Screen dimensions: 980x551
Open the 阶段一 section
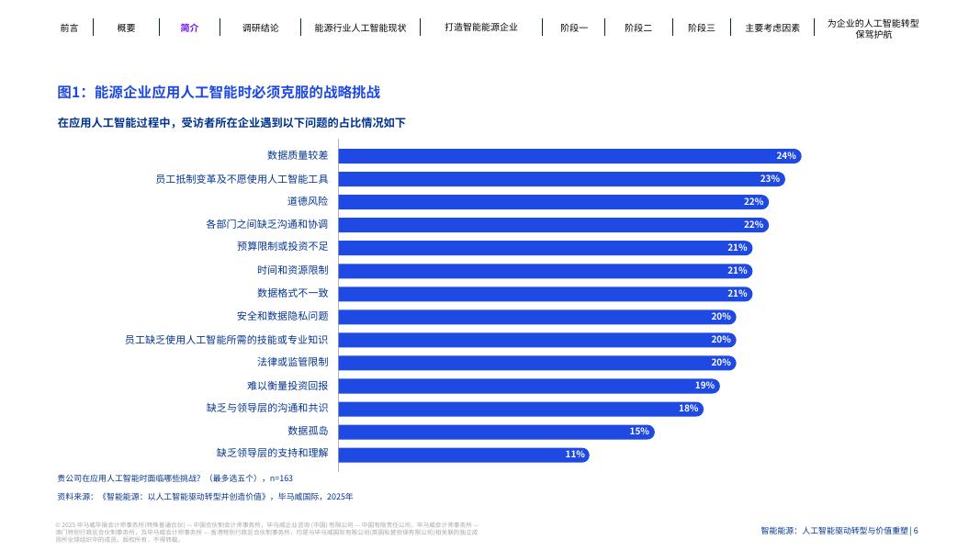coord(574,28)
